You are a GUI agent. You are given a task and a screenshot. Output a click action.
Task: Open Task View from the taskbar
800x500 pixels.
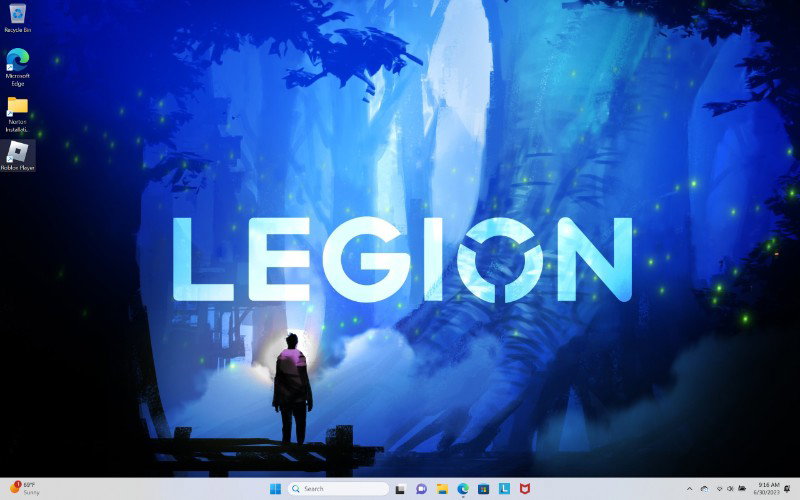pos(401,489)
